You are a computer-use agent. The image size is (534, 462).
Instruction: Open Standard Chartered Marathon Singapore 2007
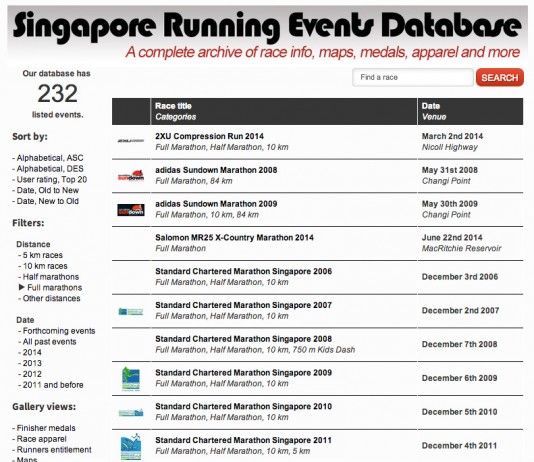(244, 305)
